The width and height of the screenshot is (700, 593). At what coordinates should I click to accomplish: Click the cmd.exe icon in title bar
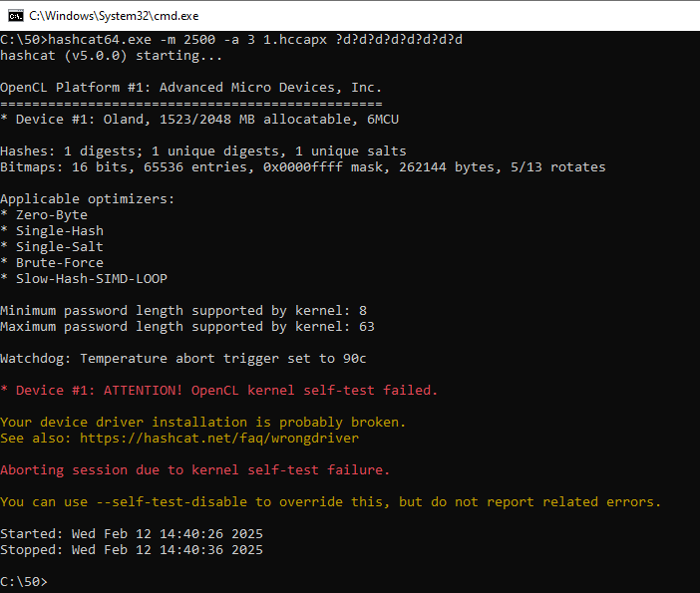click(16, 16)
